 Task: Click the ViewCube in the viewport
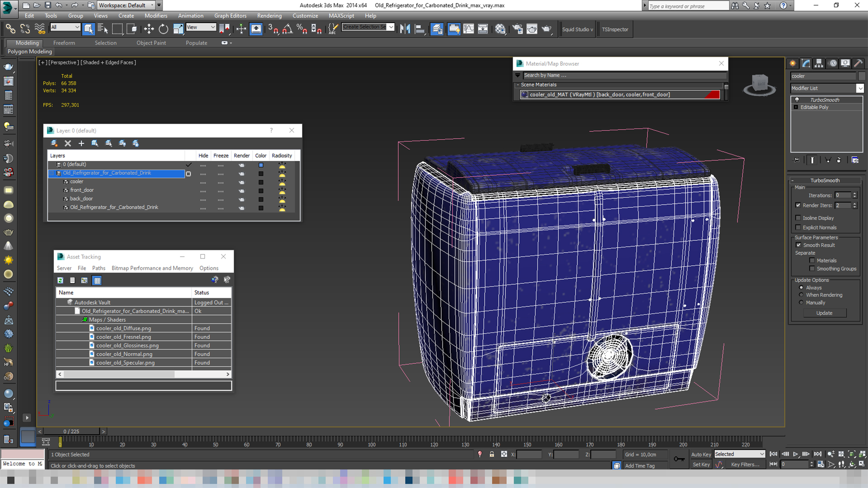coord(759,84)
